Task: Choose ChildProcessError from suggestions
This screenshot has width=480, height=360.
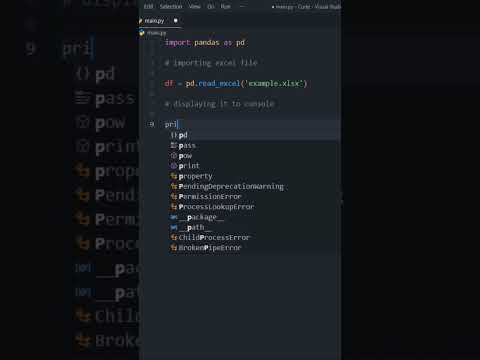Action: 255,237
